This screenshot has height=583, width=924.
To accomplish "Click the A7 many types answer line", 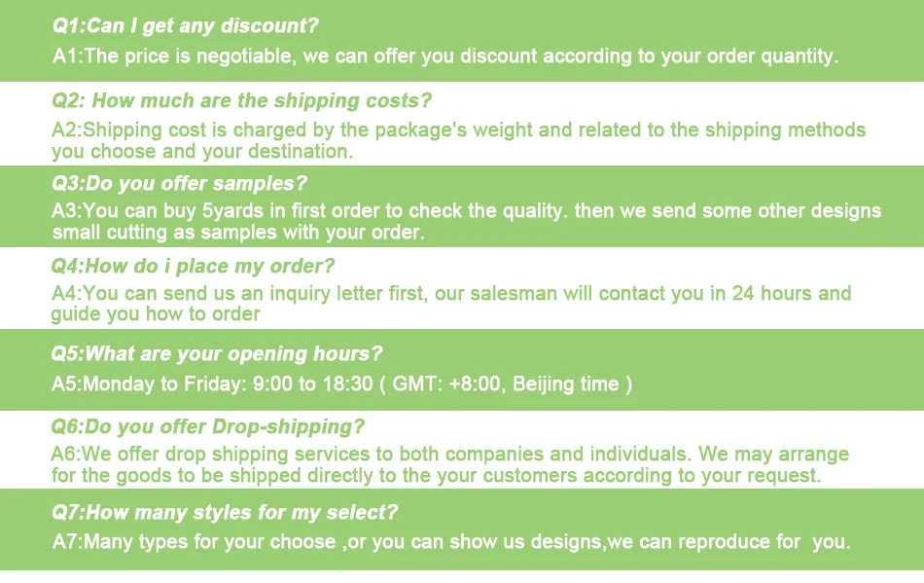I will tap(451, 542).
